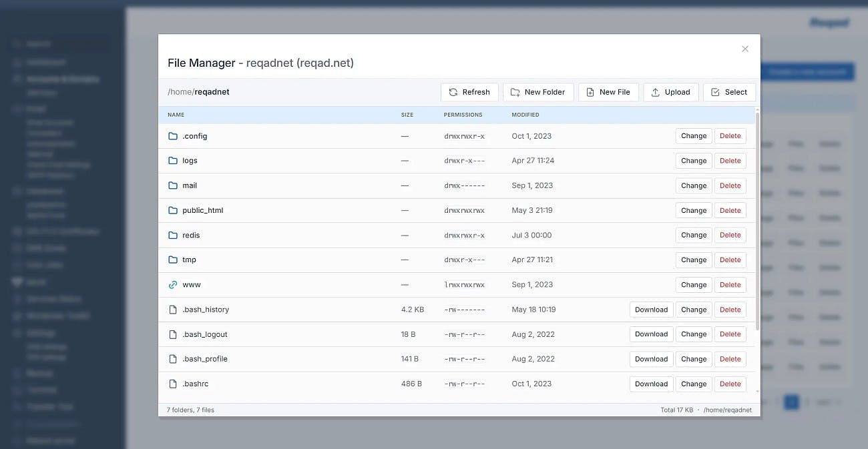
Task: Delete the .bash_history file
Action: pos(730,310)
